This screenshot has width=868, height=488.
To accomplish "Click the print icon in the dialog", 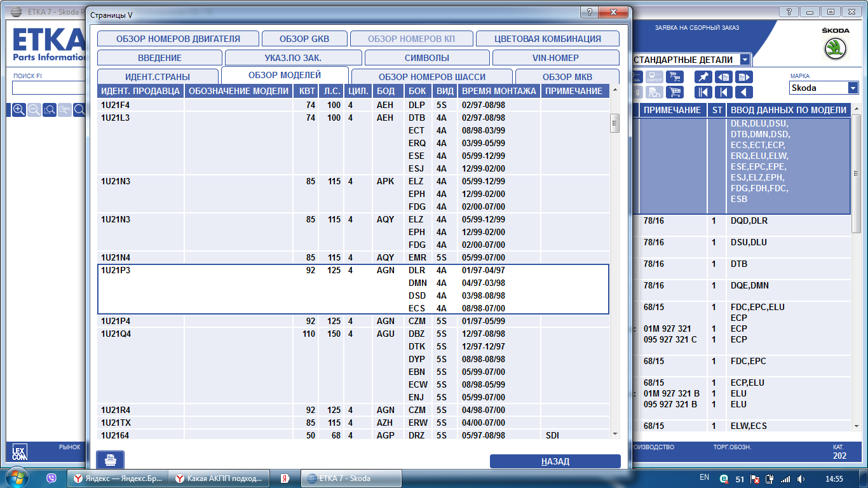I will coord(110,459).
